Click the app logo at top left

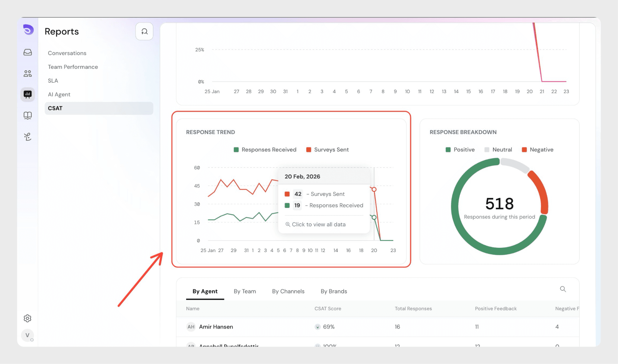click(28, 30)
